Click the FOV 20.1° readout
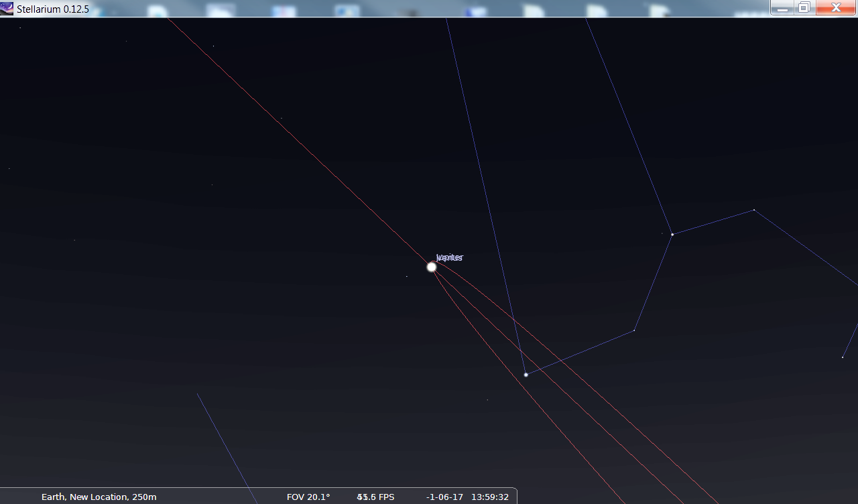 pyautogui.click(x=308, y=497)
